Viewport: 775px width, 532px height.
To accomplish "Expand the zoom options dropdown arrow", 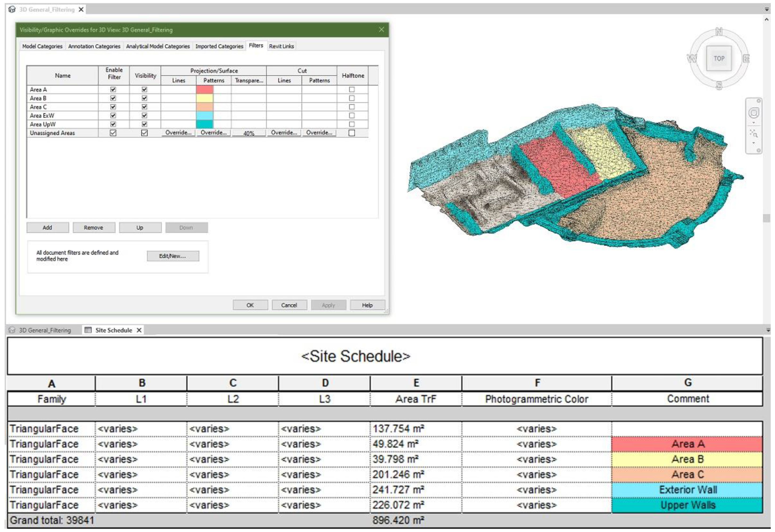I will (754, 143).
